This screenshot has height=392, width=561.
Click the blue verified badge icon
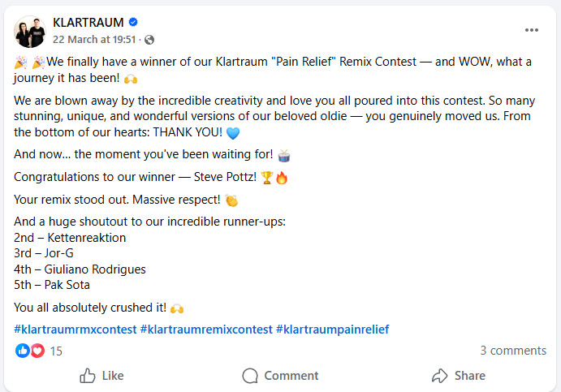pyautogui.click(x=133, y=23)
